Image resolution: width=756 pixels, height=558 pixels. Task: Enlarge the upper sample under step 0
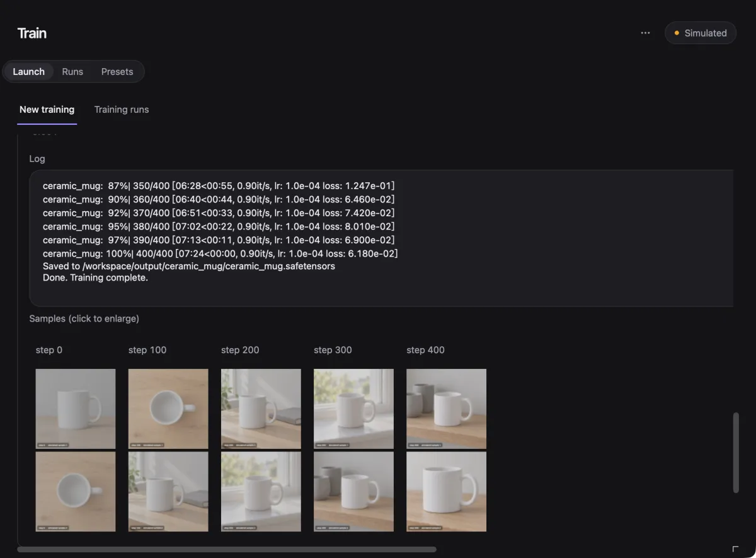click(76, 409)
